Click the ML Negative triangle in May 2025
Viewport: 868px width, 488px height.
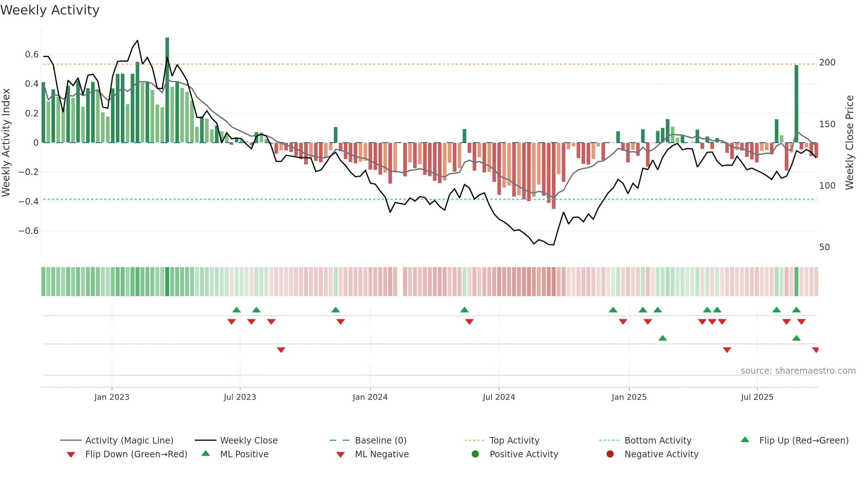click(x=727, y=350)
